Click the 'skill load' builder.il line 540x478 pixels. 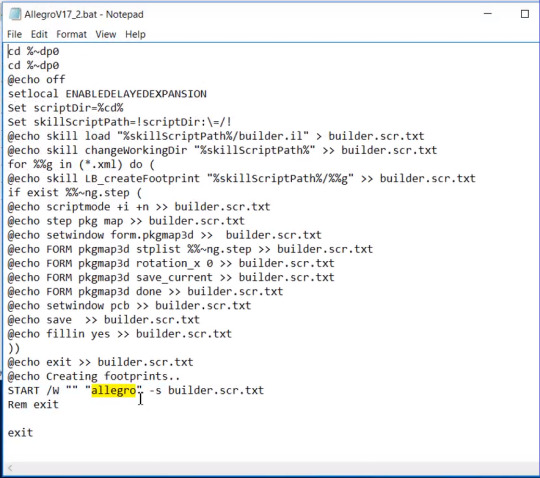pyautogui.click(x=216, y=136)
